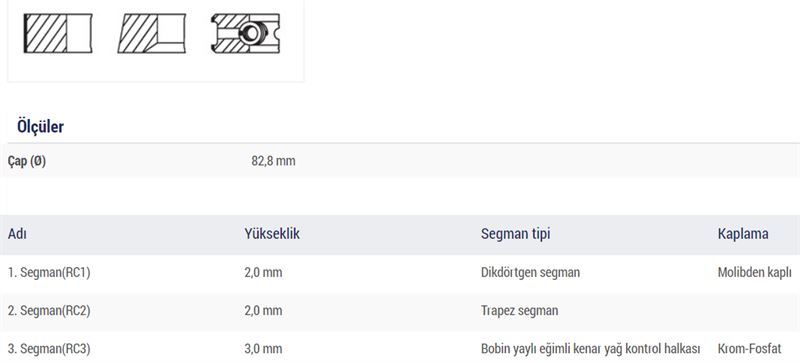Select the 2. Segman(RC2) row name
800x363 pixels.
pos(49,310)
